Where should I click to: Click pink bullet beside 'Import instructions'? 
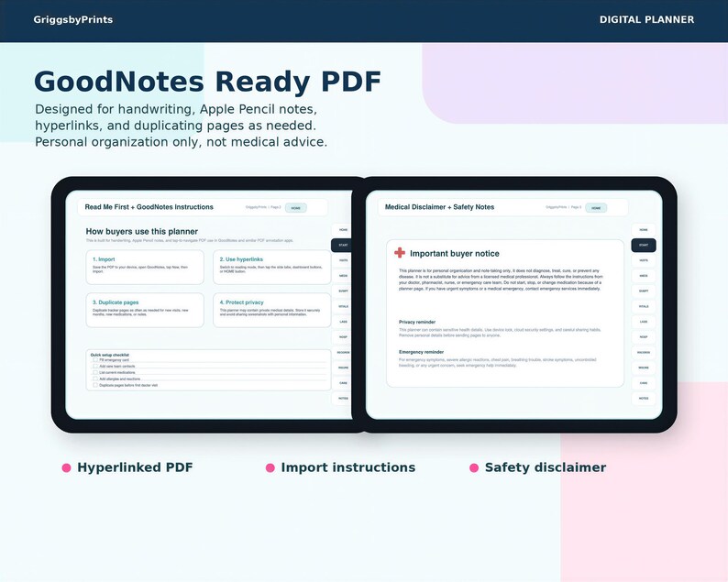point(270,467)
